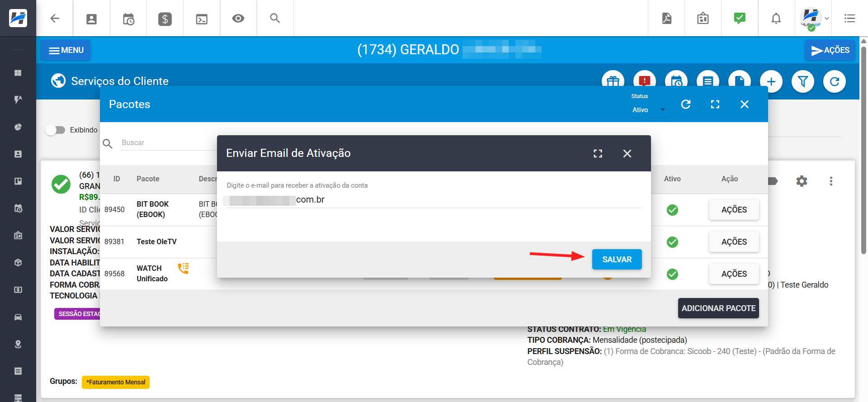Click the SALVAR button

(x=617, y=260)
